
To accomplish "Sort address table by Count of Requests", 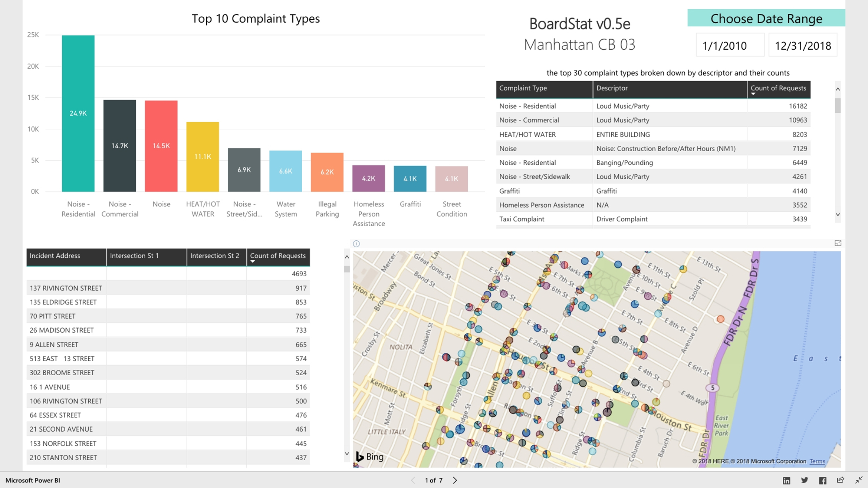I will tap(278, 257).
